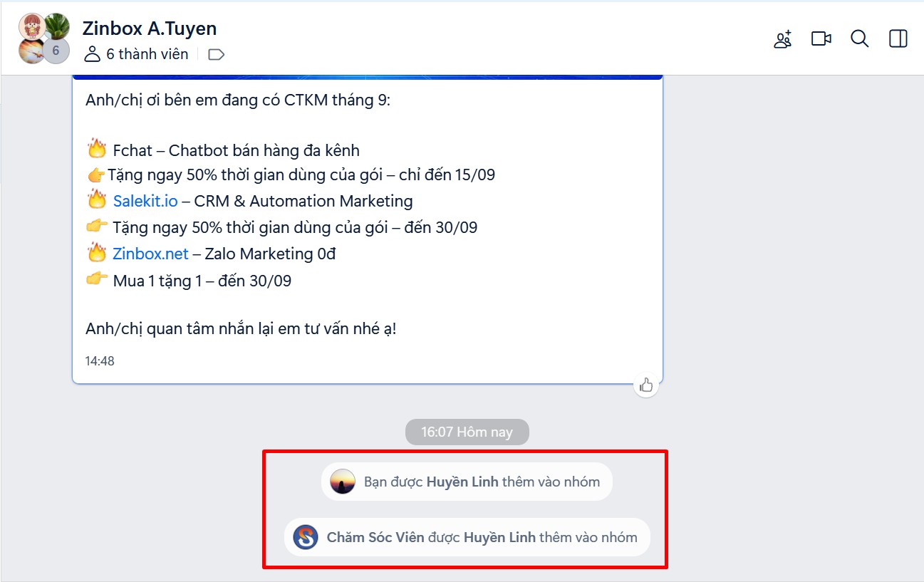Viewport: 924px width, 582px height.
Task: Start a video call with the group
Action: pos(821,39)
